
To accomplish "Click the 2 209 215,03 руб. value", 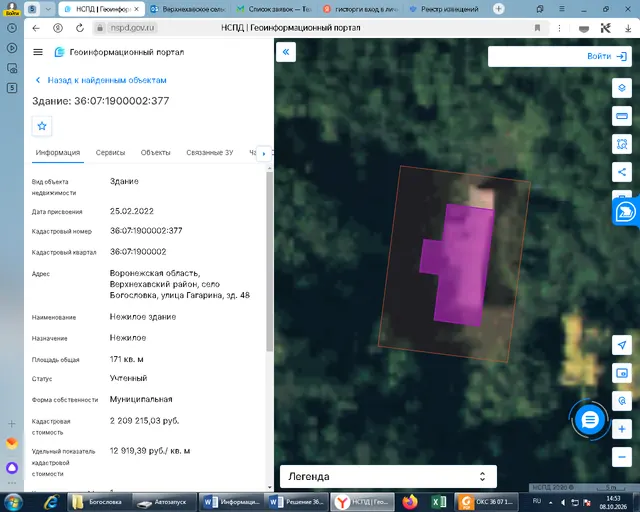I will click(144, 421).
